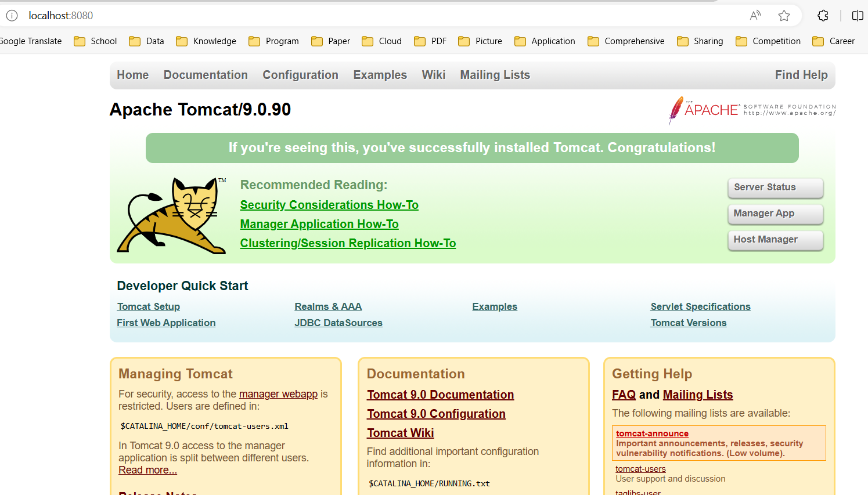Viewport: 868px width, 495px height.
Task: Open the Cloud bookmarks folder
Action: point(381,41)
